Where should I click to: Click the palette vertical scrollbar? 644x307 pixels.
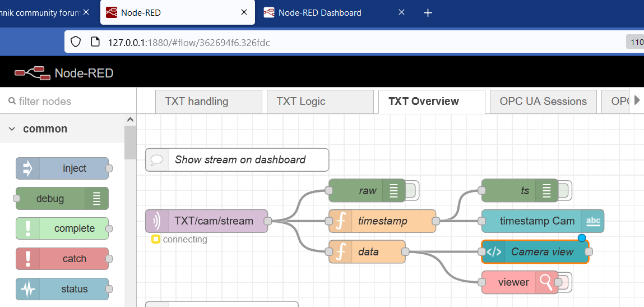tap(130, 143)
